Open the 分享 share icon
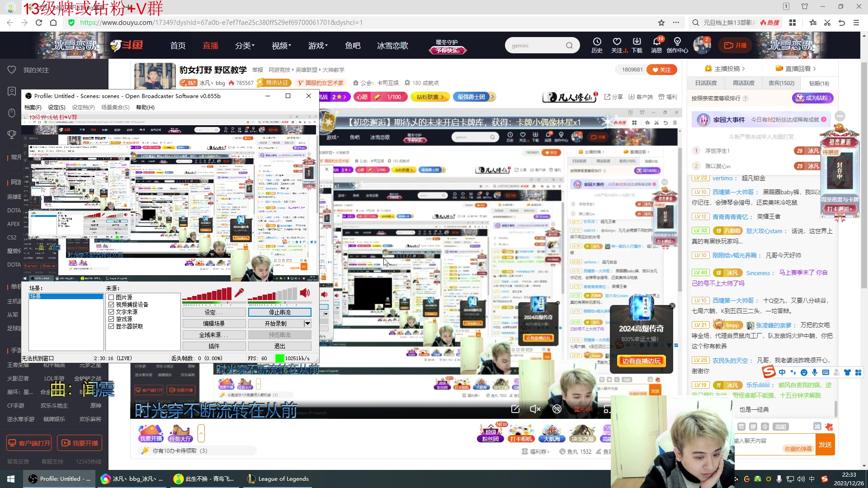 point(613,97)
